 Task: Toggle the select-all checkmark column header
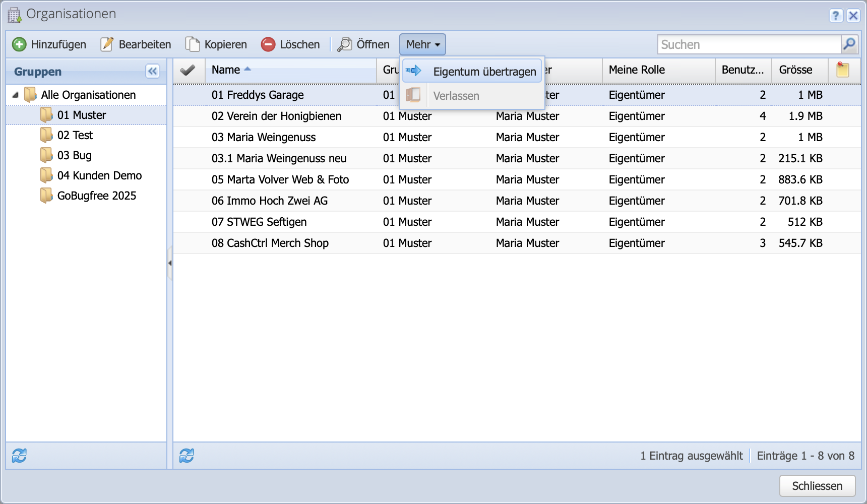pos(188,70)
